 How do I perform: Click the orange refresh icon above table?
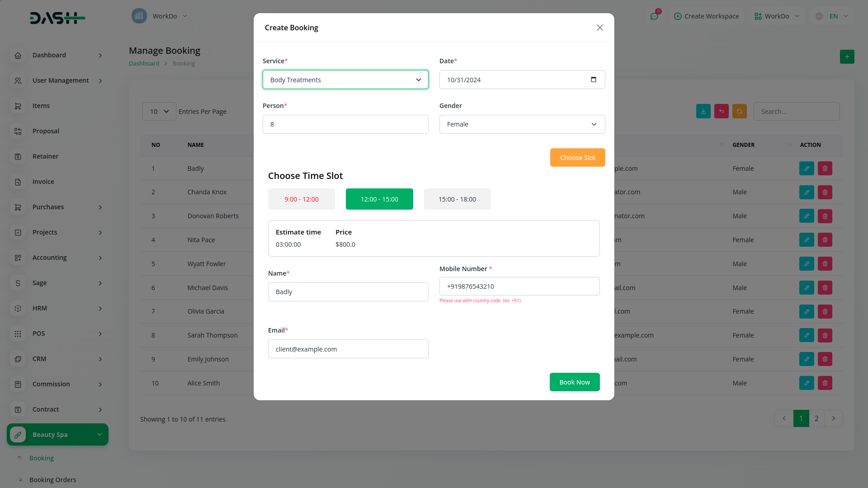[x=739, y=111]
